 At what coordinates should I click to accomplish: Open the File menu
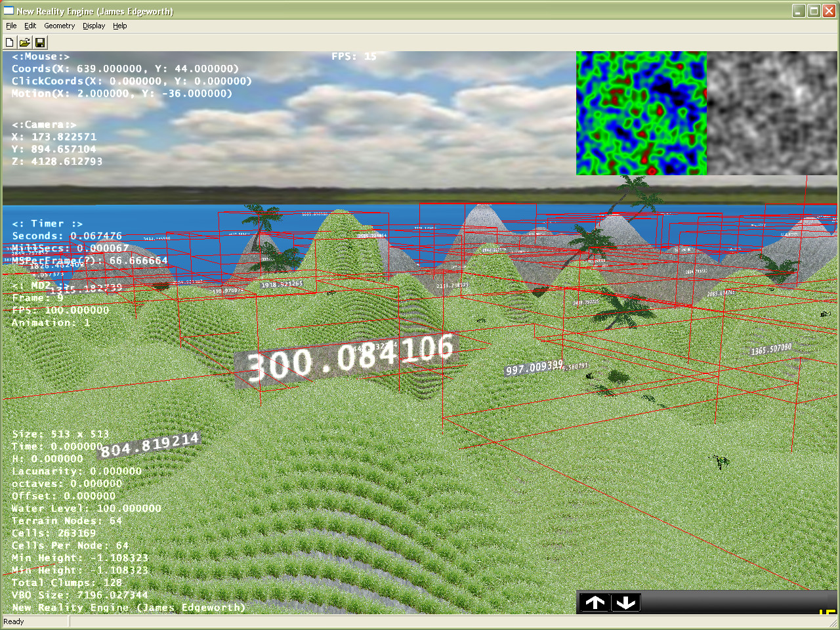pos(10,26)
